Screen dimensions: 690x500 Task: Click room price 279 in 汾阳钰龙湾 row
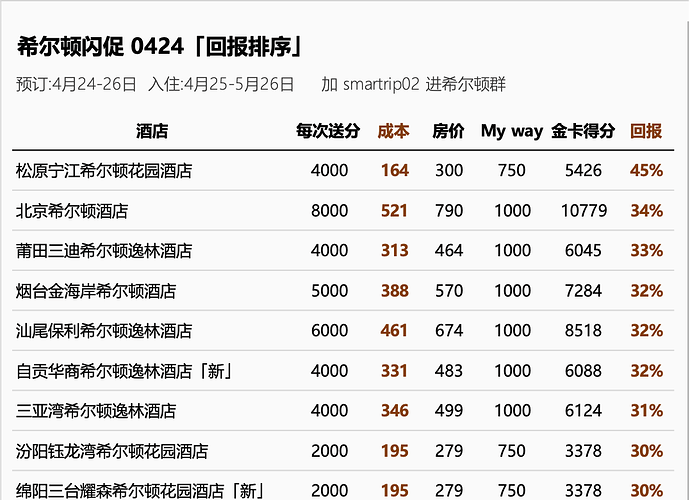click(449, 451)
